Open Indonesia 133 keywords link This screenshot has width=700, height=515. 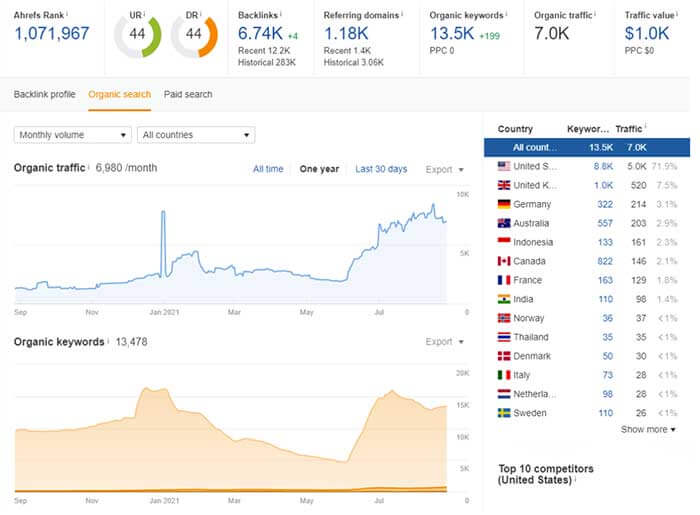click(x=605, y=242)
